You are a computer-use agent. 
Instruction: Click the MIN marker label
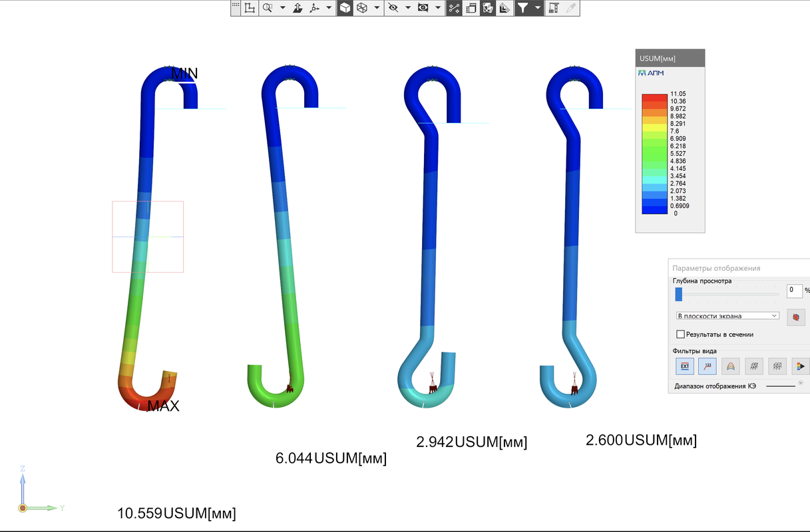(184, 73)
